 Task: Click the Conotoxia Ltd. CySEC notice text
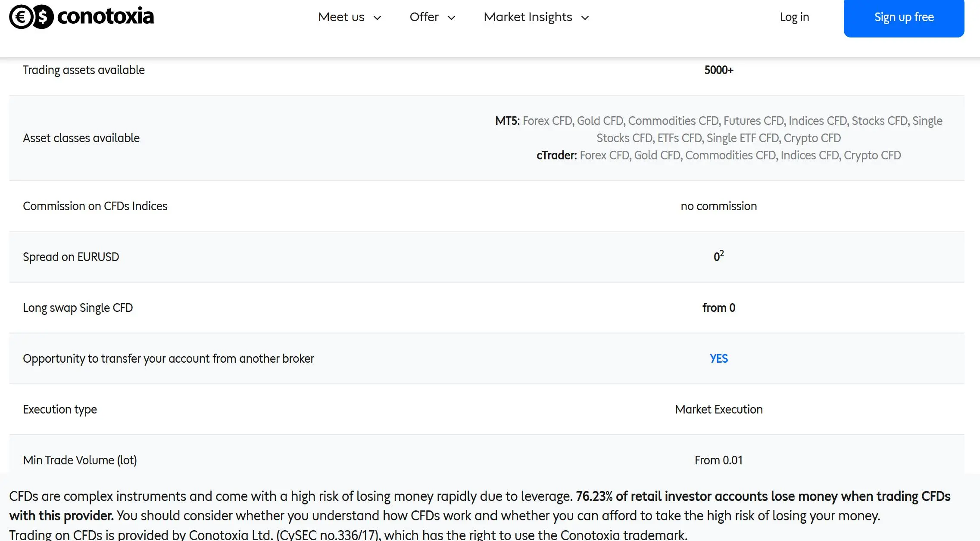click(348, 535)
